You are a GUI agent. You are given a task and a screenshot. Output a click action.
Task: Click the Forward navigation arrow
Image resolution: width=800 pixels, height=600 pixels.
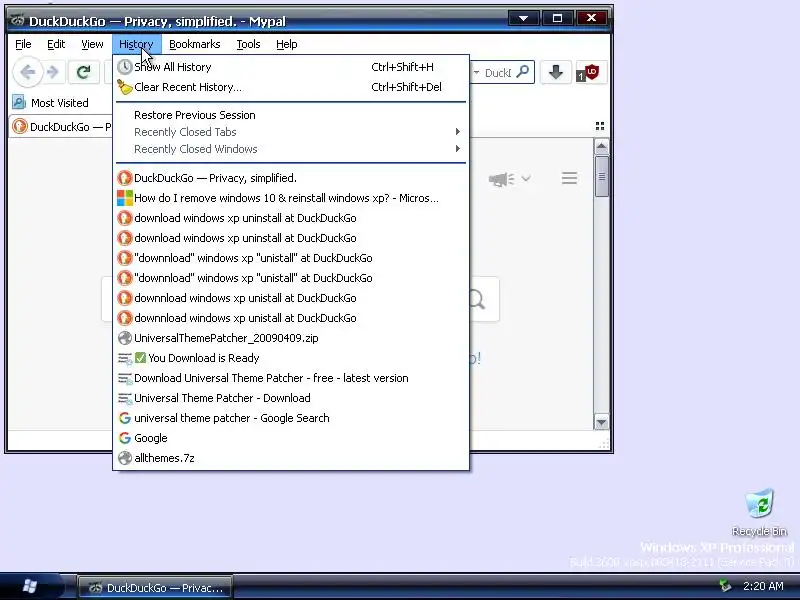pyautogui.click(x=53, y=72)
